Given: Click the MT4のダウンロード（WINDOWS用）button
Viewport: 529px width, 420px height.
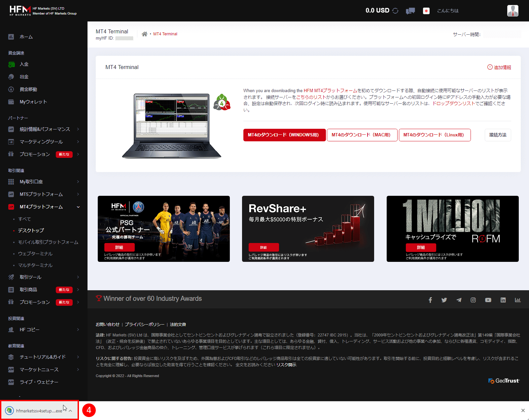Looking at the screenshot, I should pos(284,135).
